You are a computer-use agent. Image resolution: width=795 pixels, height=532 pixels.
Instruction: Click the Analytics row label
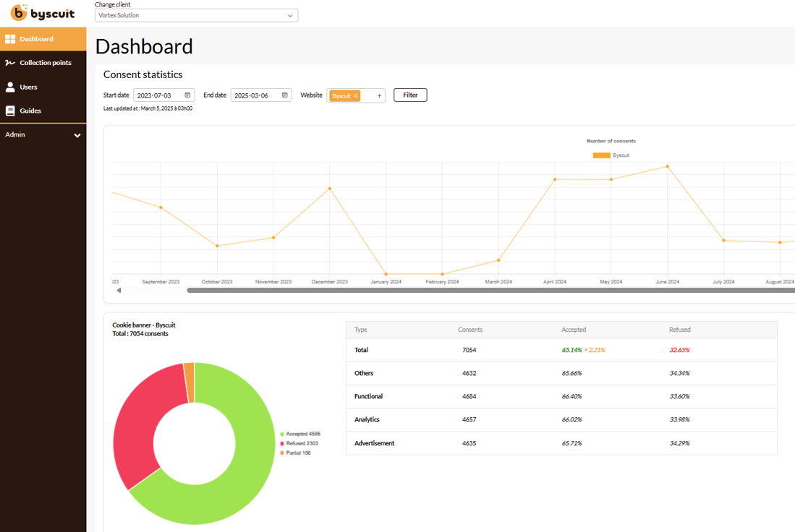[367, 419]
